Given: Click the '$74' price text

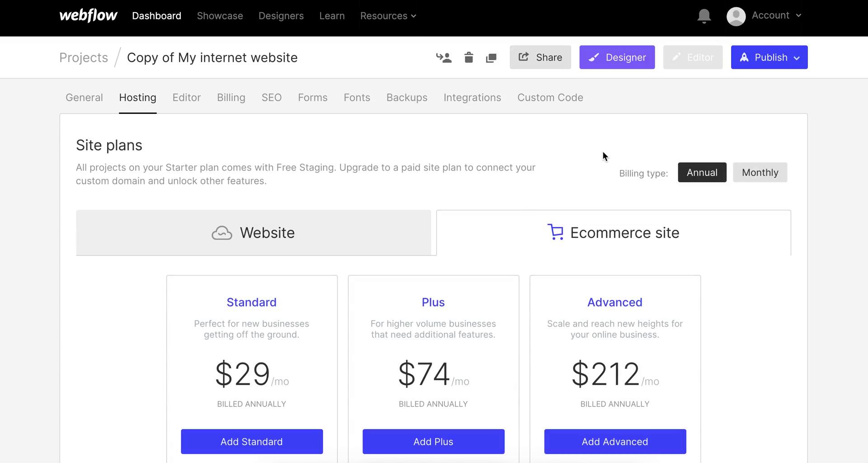Looking at the screenshot, I should [424, 374].
